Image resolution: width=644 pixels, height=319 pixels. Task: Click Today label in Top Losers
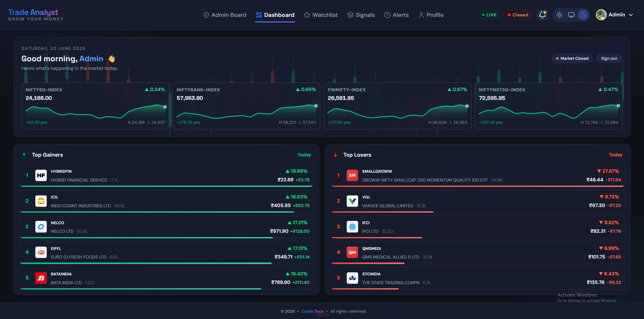pos(615,155)
